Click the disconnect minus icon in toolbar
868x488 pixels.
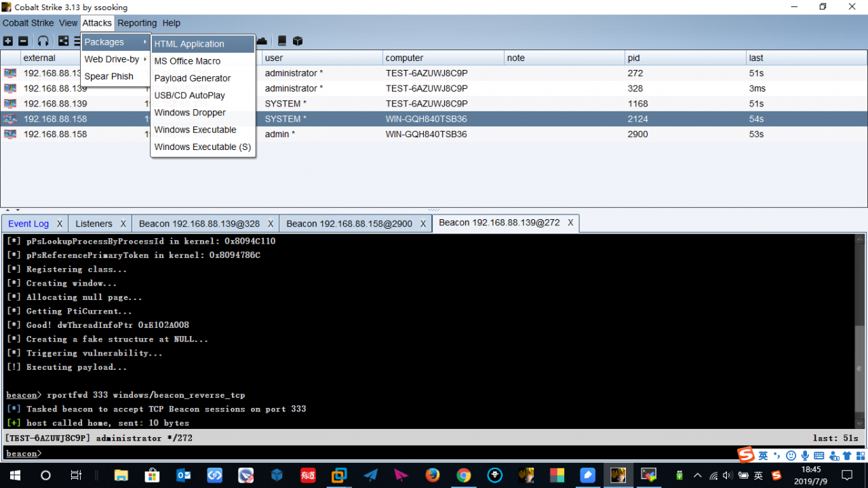pyautogui.click(x=23, y=41)
